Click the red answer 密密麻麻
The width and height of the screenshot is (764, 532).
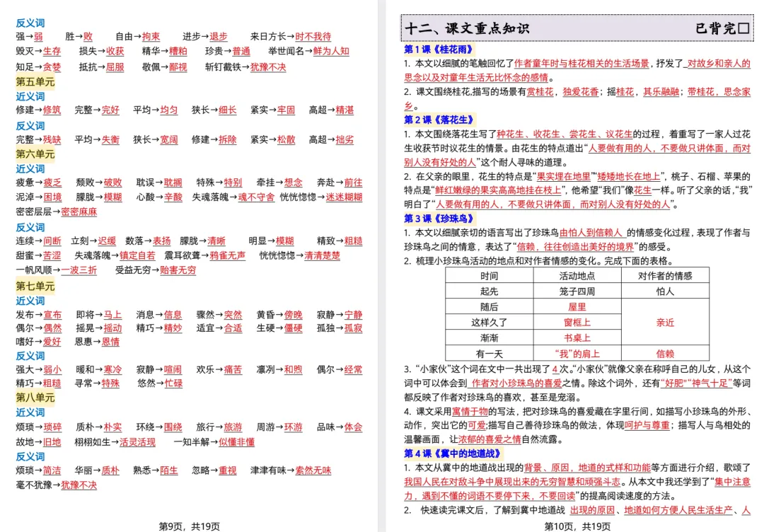pyautogui.click(x=79, y=212)
